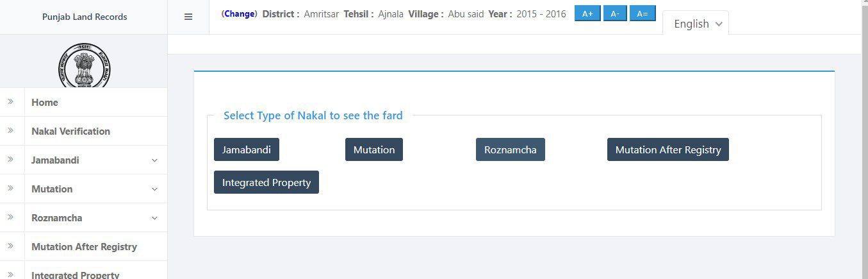Select the Jamabandi nakal type button
This screenshot has height=279, width=868.
pos(247,149)
